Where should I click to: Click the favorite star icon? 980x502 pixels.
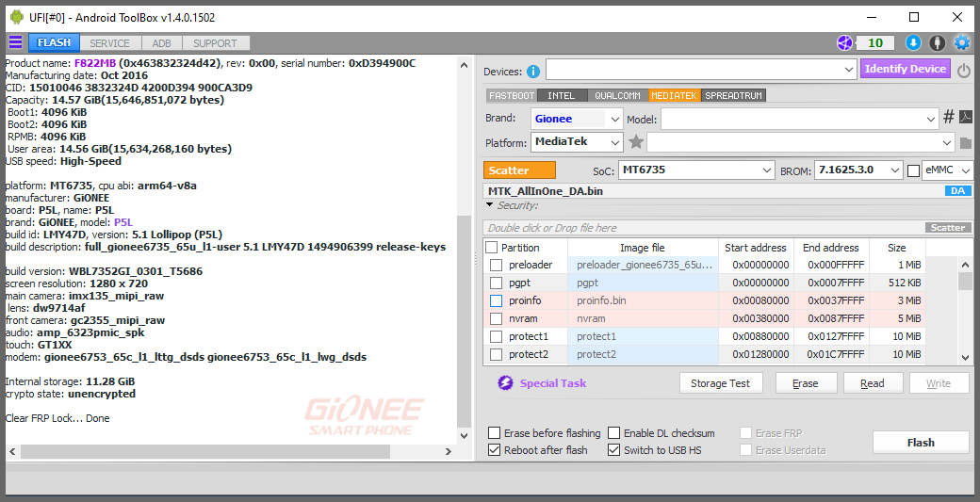pos(636,141)
